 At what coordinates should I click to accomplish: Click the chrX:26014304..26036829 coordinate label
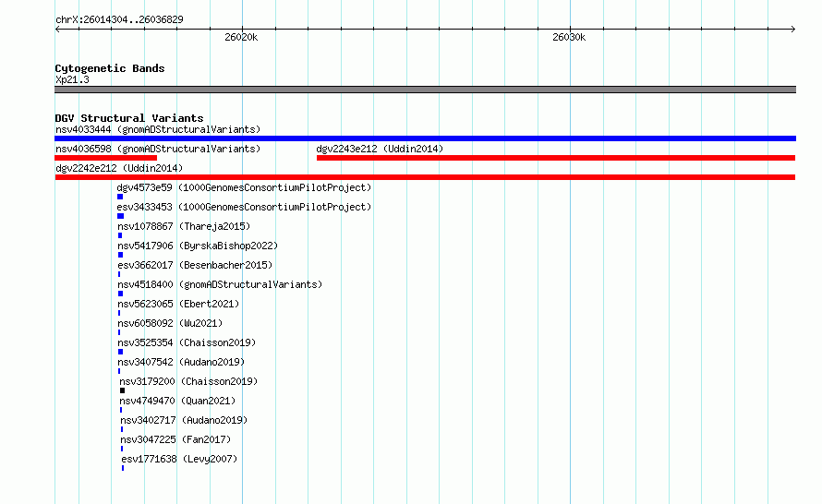119,19
